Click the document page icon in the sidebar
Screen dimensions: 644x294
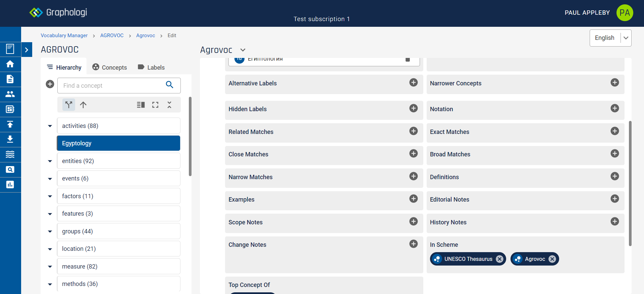point(10,79)
